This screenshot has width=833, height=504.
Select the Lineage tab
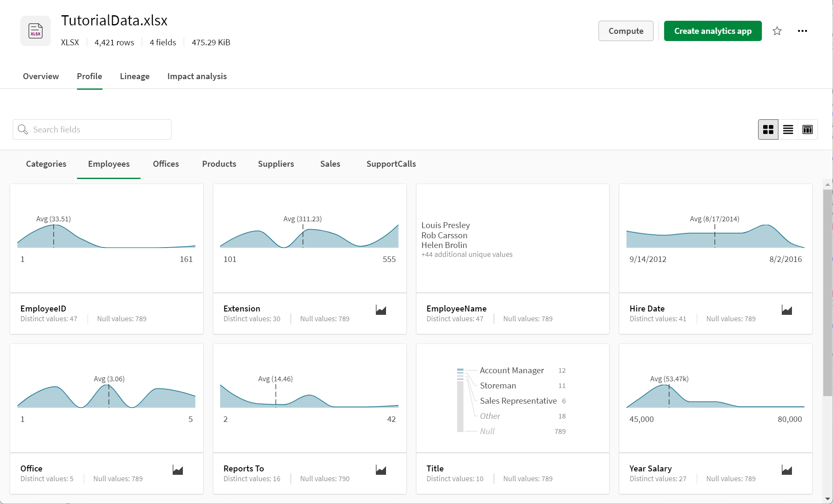coord(135,76)
